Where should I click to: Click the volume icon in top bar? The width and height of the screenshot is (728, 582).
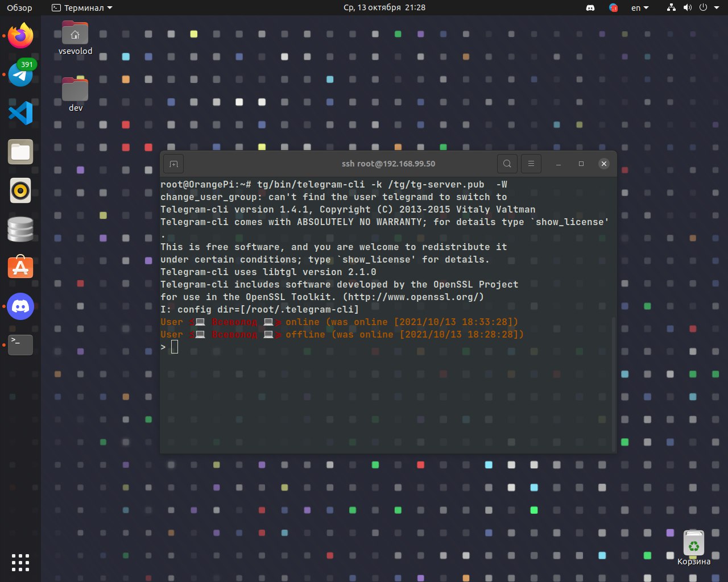tap(688, 8)
